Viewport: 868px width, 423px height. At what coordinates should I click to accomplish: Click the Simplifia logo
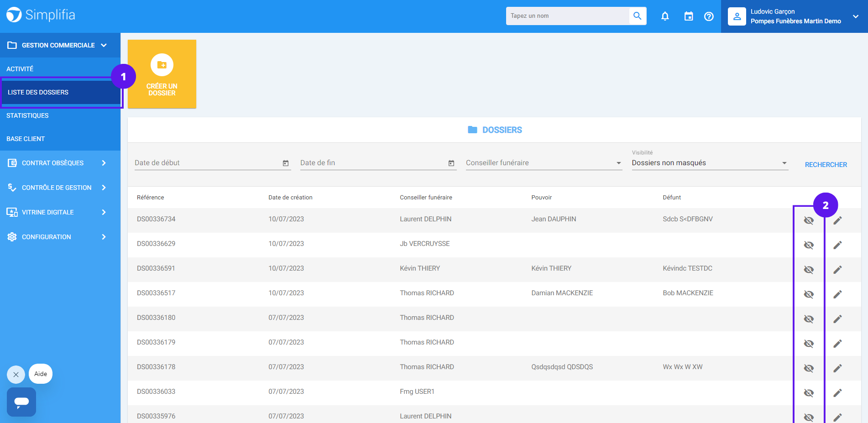(41, 15)
